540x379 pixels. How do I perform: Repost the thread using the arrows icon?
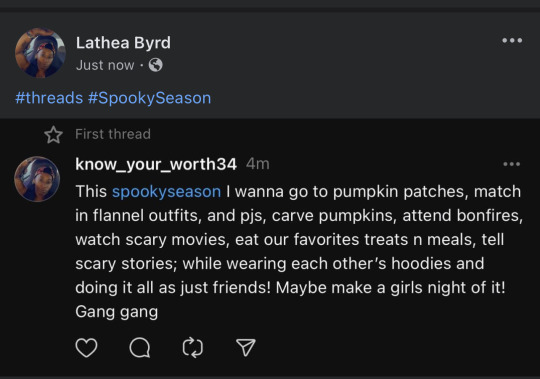coord(193,347)
